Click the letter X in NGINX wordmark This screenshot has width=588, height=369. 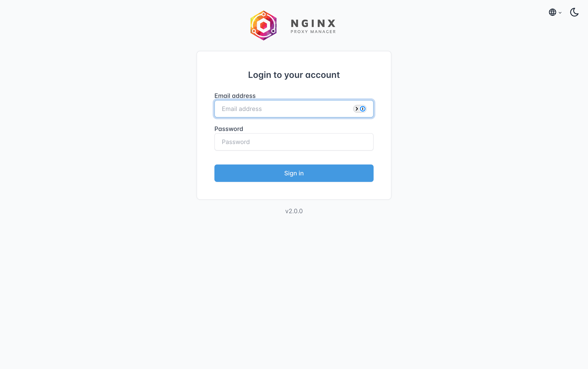click(331, 23)
